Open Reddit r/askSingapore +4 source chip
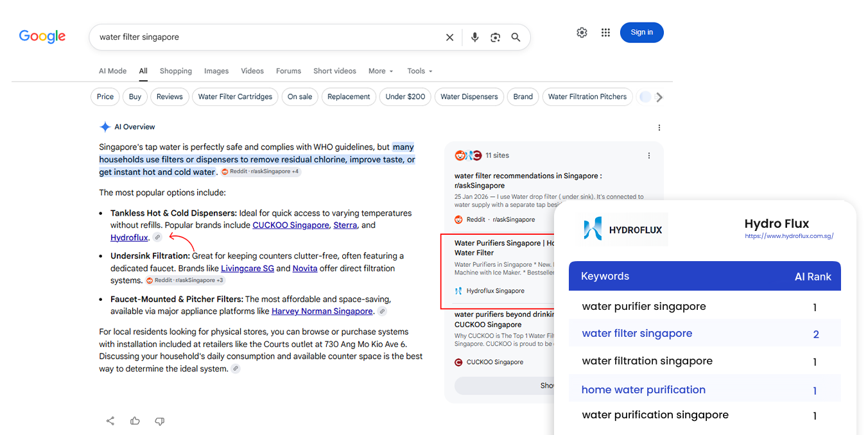Screen dimensions: 868x435 (261, 172)
